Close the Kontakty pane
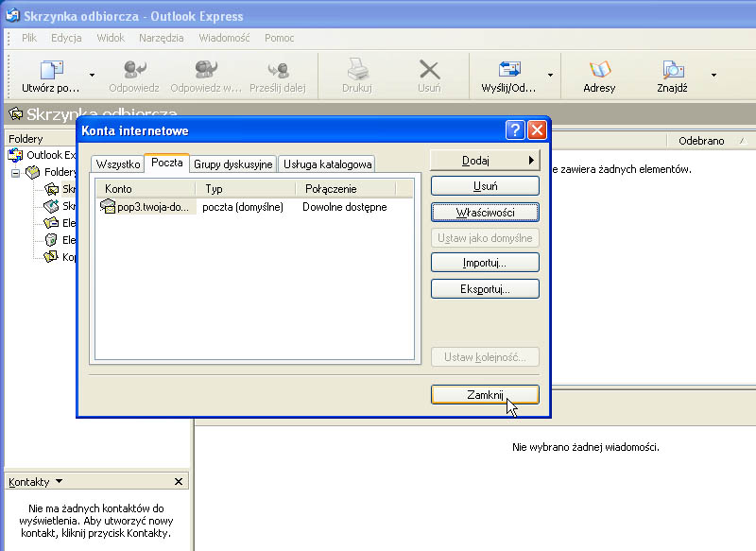 179,482
